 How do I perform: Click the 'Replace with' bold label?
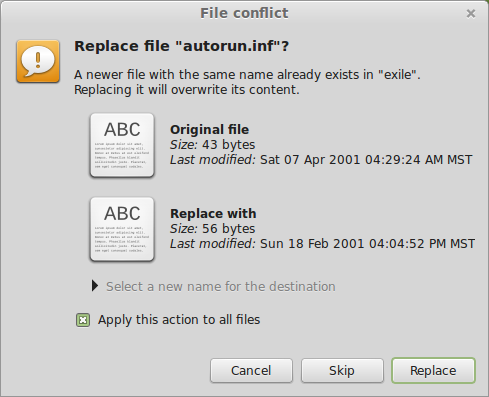(x=213, y=213)
